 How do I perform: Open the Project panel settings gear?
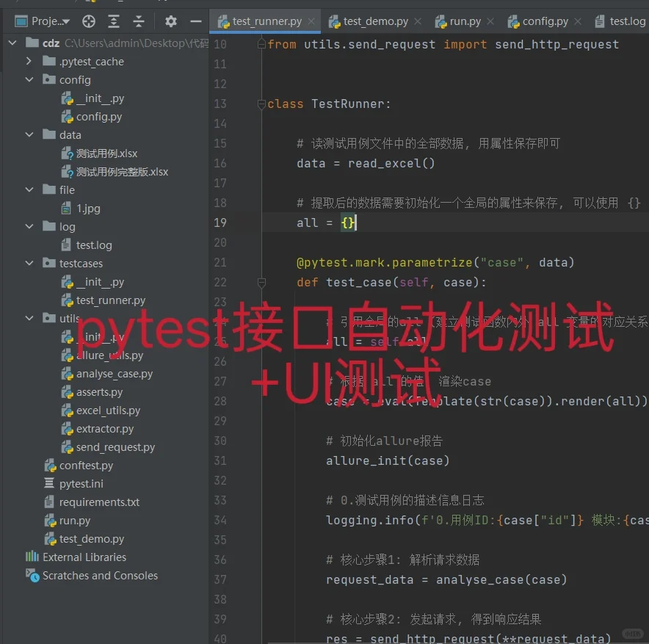point(170,22)
